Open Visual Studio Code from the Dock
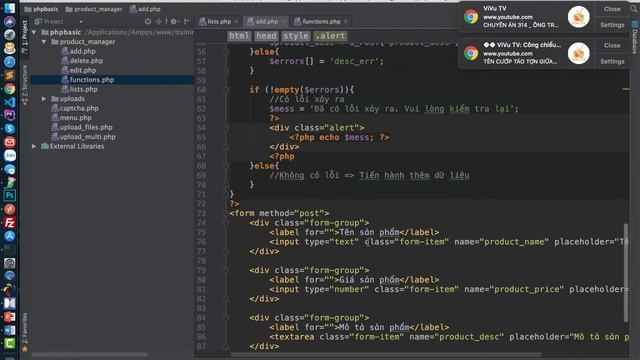Image resolution: width=640 pixels, height=360 pixels. point(9,102)
